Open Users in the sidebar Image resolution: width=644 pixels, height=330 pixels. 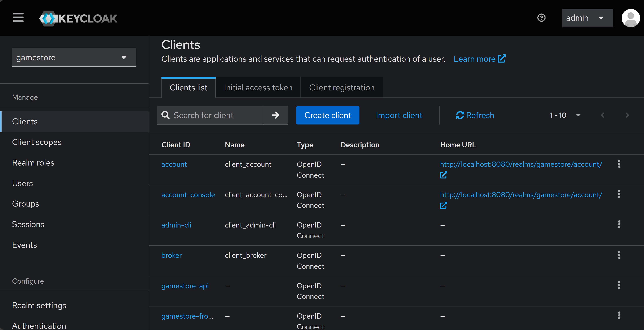tap(75, 184)
